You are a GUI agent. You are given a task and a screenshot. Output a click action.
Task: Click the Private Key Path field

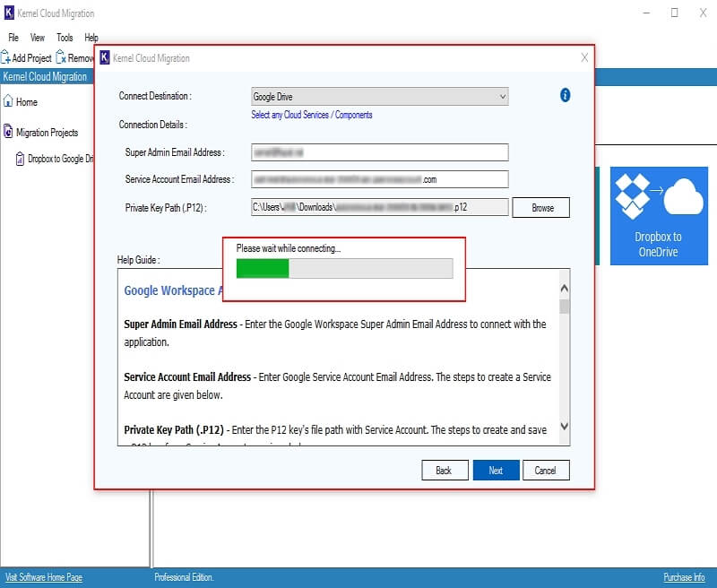click(x=379, y=207)
